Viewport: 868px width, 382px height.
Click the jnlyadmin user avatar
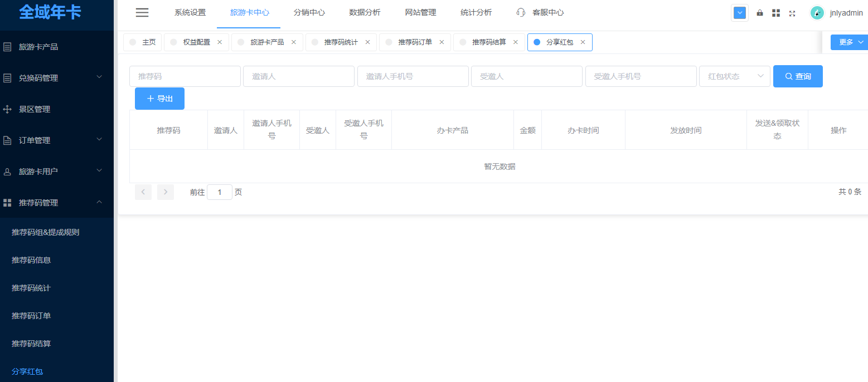817,13
